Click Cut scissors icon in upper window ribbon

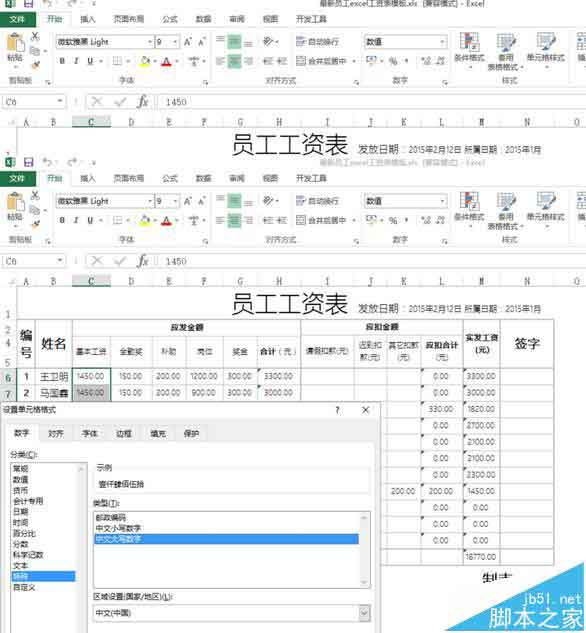tap(36, 37)
